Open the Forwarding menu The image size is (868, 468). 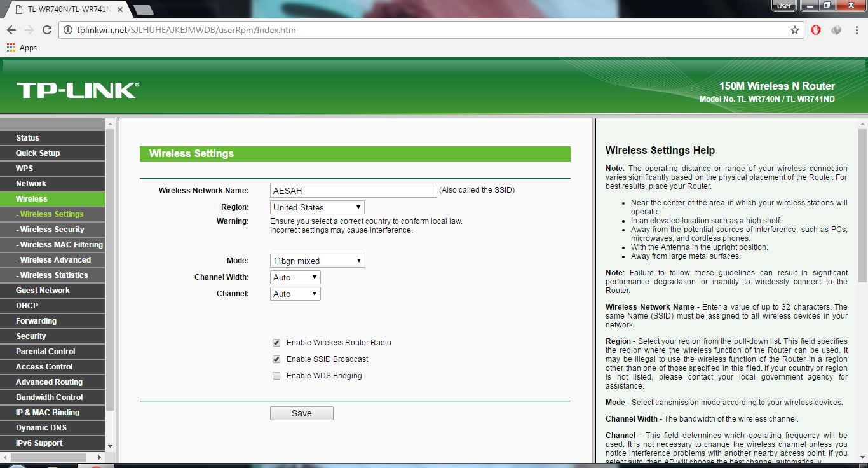click(52, 321)
